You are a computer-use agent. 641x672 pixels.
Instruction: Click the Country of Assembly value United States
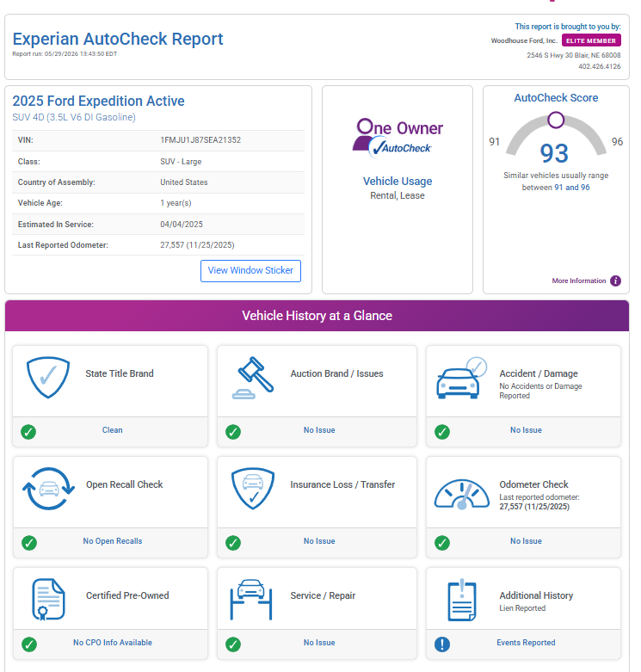pos(184,182)
